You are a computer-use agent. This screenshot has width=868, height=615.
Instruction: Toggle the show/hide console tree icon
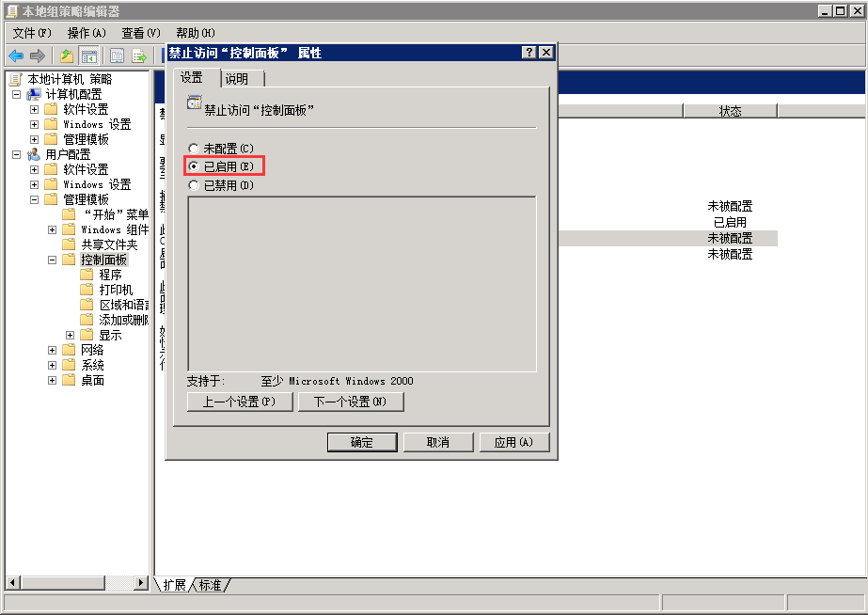89,55
